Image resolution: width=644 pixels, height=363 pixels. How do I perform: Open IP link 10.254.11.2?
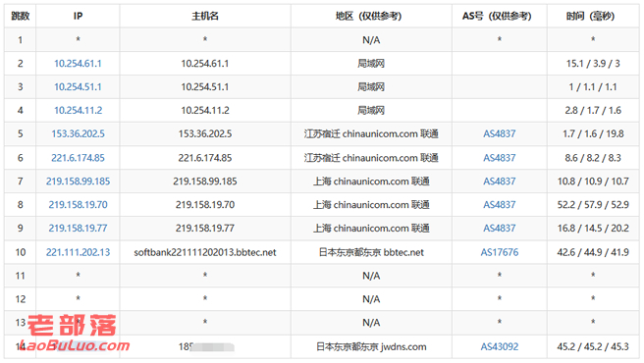pos(78,111)
